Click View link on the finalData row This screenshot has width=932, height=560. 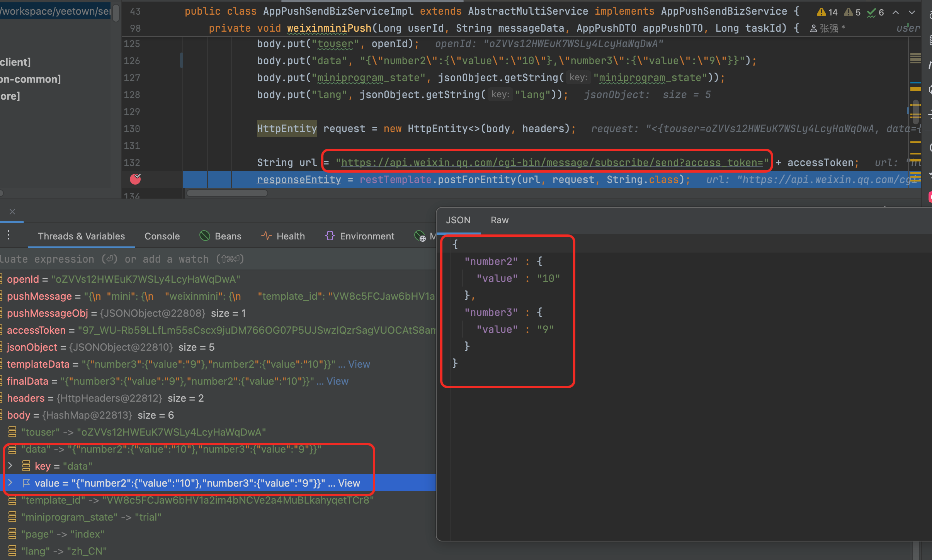click(x=337, y=381)
